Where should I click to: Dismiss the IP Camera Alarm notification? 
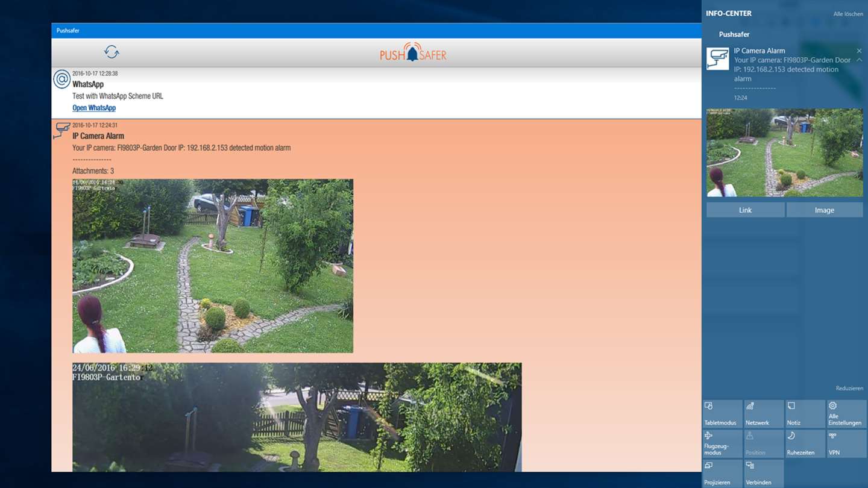click(859, 51)
